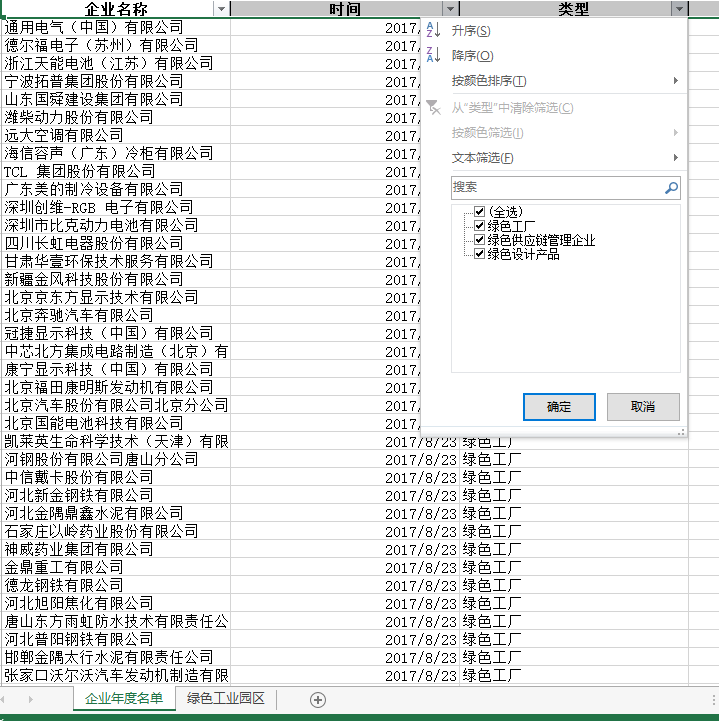Switch to the 绿色工业园区 sheet tab
The image size is (719, 721).
pos(226,698)
